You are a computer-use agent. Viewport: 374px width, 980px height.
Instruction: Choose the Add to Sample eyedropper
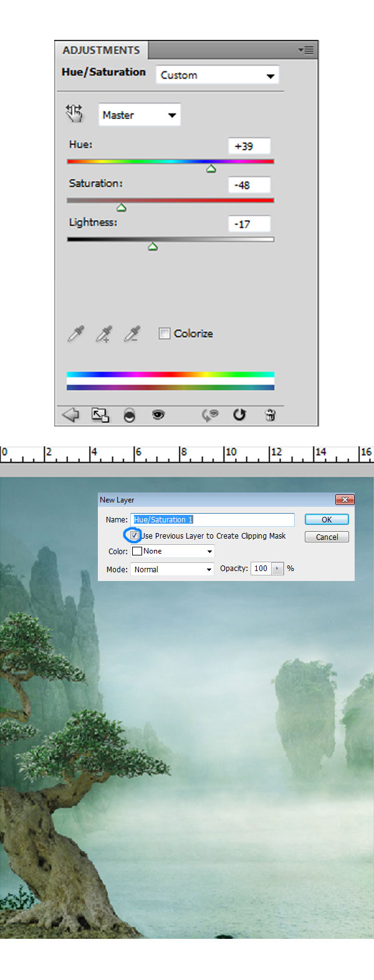coord(103,334)
